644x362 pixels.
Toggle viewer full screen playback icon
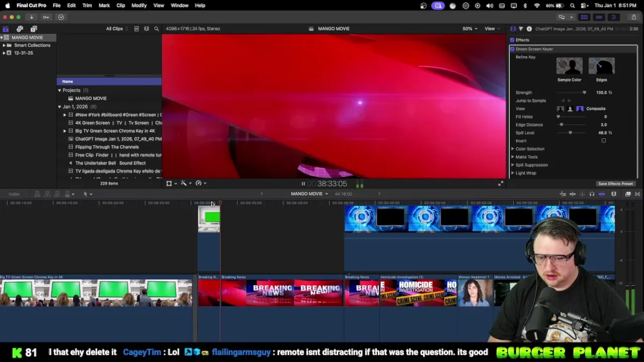point(500,184)
